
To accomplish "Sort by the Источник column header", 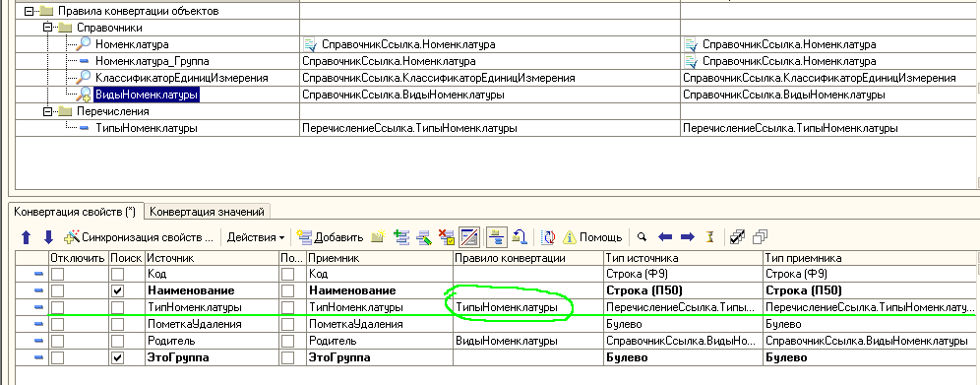I will (x=212, y=258).
